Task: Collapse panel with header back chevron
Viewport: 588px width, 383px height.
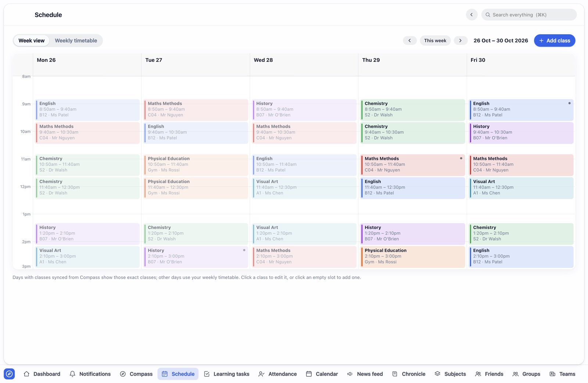Action: click(472, 15)
